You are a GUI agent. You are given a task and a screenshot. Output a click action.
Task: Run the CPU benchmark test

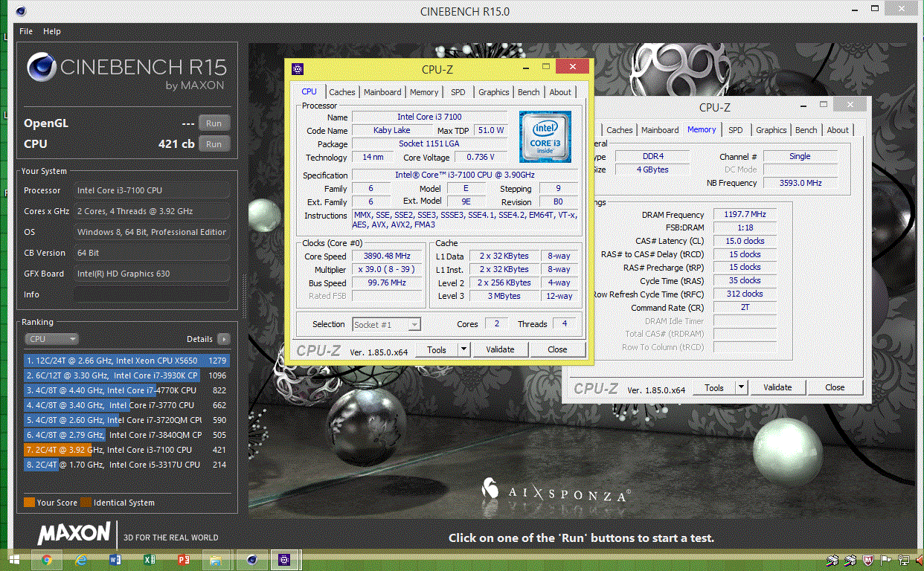click(x=214, y=144)
